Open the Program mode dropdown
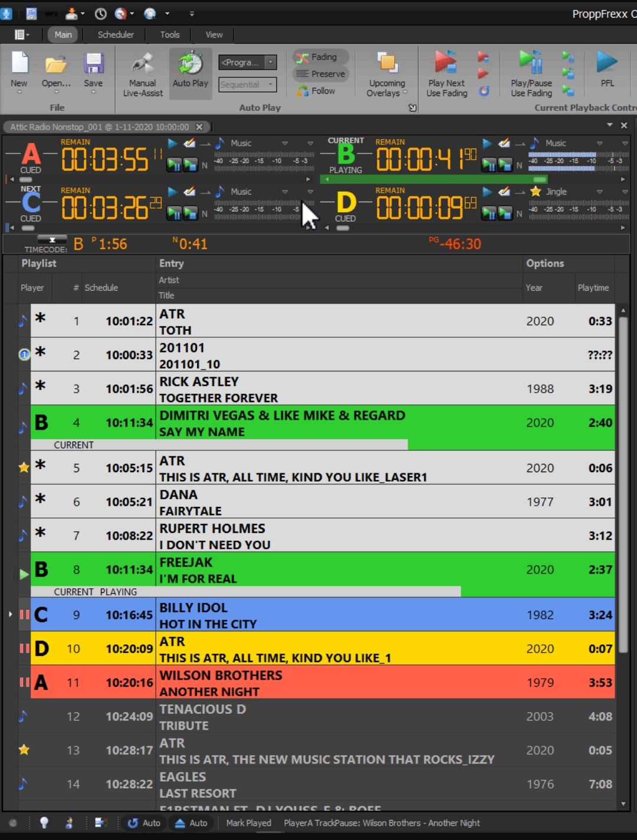The height and width of the screenshot is (840, 637). [x=270, y=62]
